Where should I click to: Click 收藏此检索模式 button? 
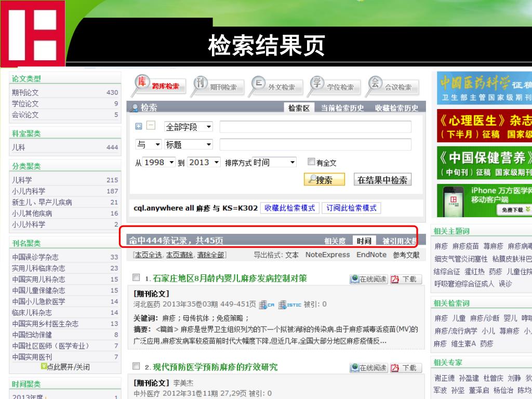[x=289, y=208]
